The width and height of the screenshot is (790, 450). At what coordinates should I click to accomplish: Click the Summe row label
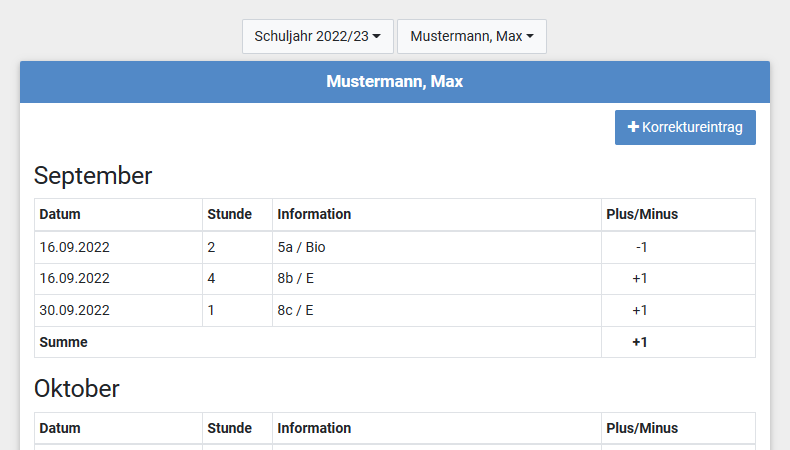63,342
